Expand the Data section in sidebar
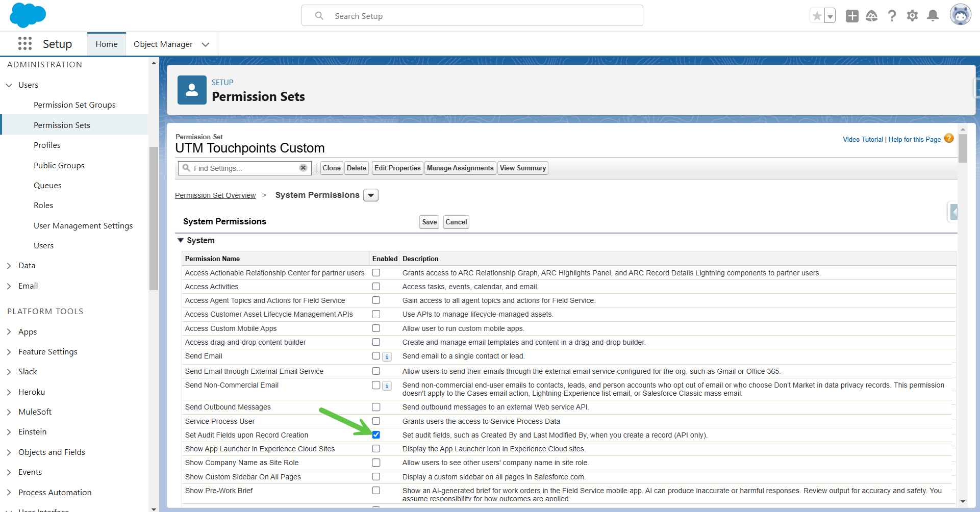 (x=9, y=266)
